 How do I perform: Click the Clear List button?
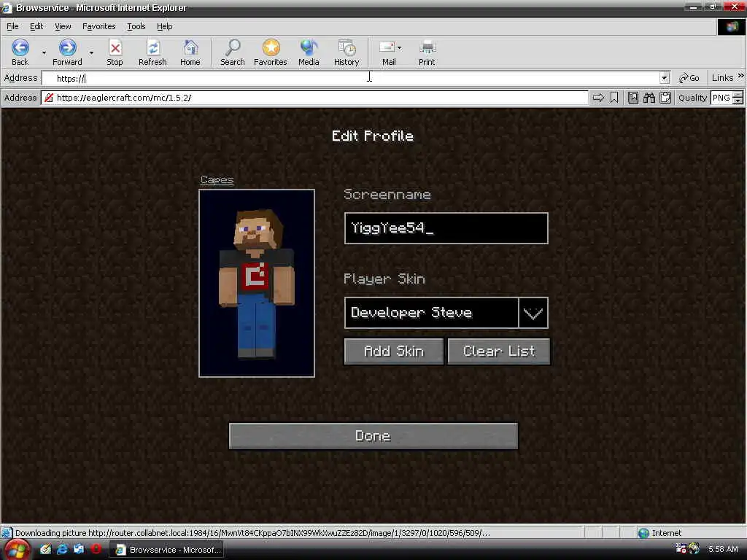click(499, 351)
